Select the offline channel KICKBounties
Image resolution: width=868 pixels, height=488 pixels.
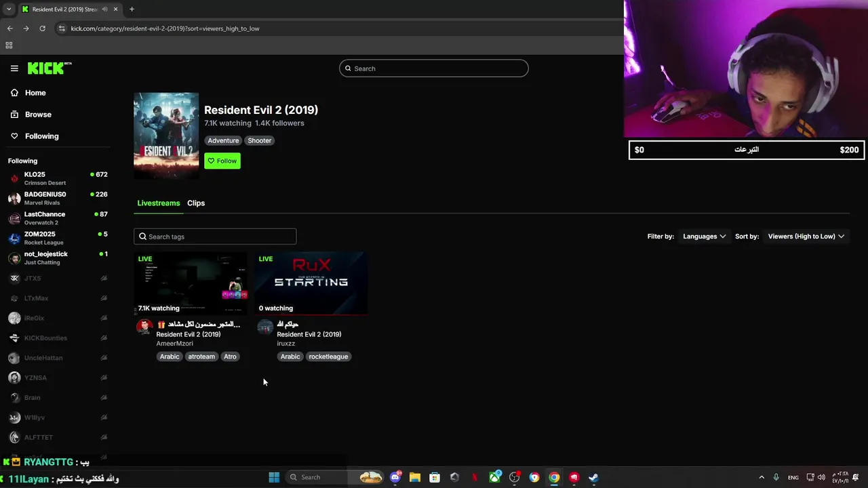coord(58,338)
